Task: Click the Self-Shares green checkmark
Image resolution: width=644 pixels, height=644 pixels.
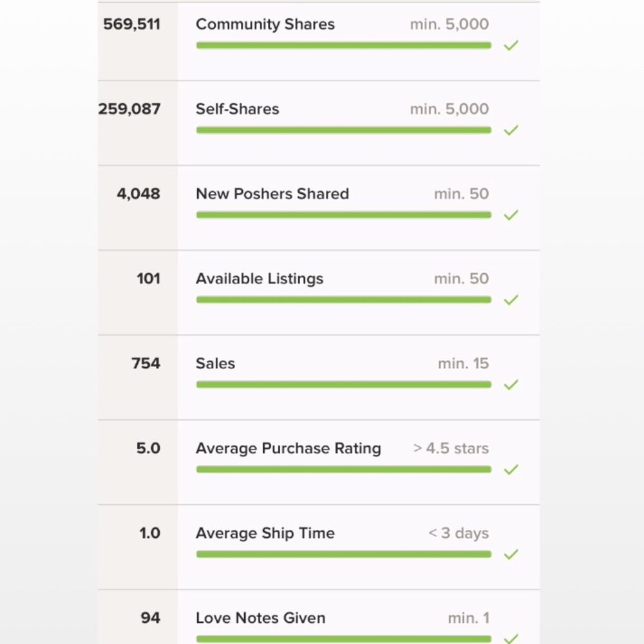Action: (x=511, y=130)
